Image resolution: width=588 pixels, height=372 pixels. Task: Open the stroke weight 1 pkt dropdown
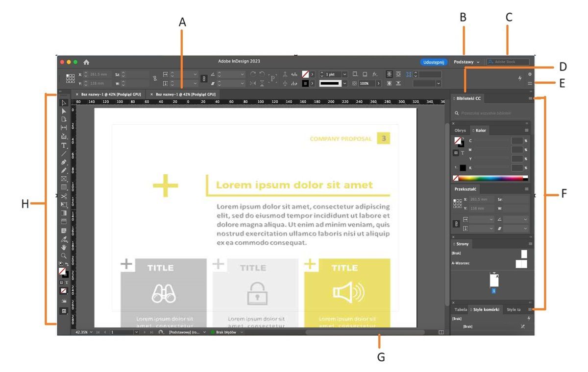(x=344, y=74)
